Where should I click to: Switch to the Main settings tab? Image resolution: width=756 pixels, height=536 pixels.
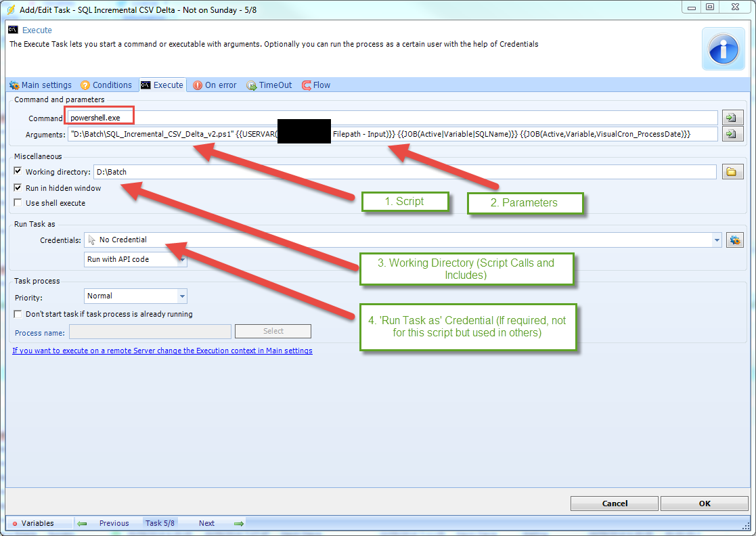click(x=41, y=85)
